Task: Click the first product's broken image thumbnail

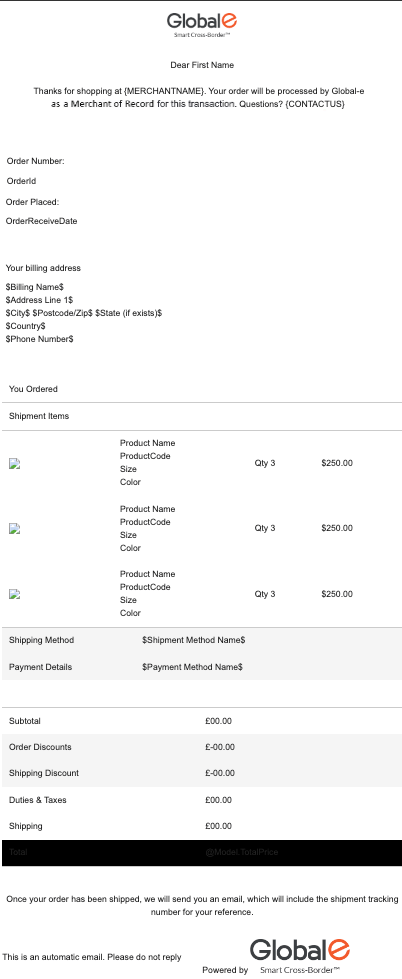Action: 15,463
